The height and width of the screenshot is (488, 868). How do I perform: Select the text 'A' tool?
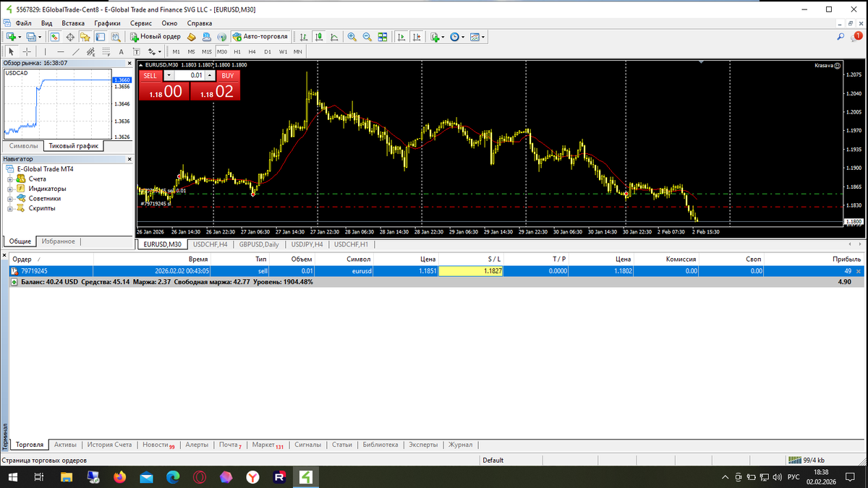[121, 51]
